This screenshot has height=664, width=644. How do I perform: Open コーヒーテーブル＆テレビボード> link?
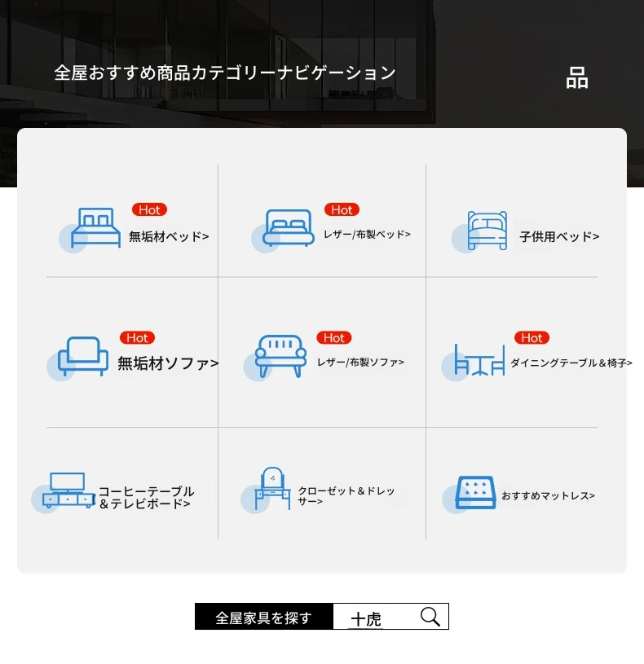coord(146,498)
